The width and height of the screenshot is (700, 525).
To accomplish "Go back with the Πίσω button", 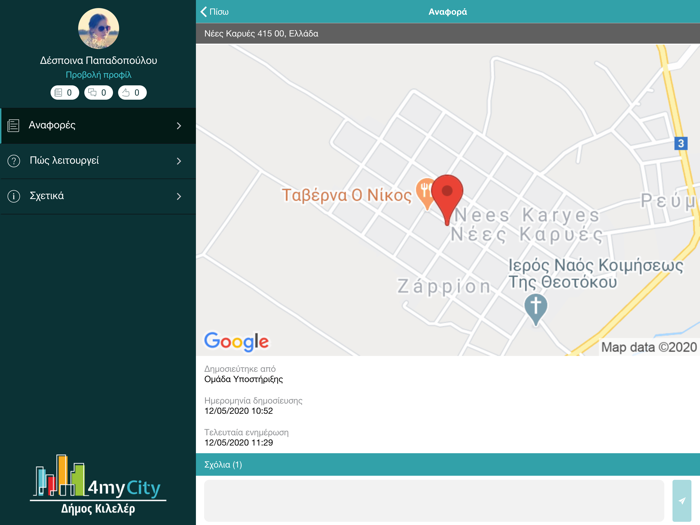I will [x=215, y=12].
